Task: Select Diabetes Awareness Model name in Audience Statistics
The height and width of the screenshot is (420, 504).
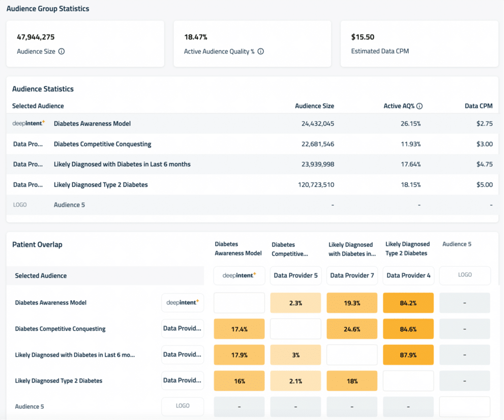Action: [92, 123]
